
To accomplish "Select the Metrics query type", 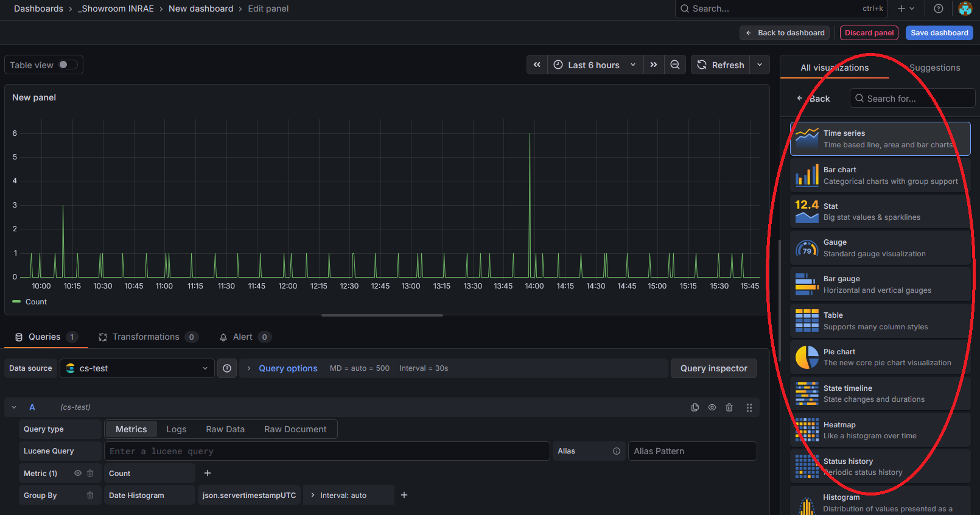I will tap(131, 429).
